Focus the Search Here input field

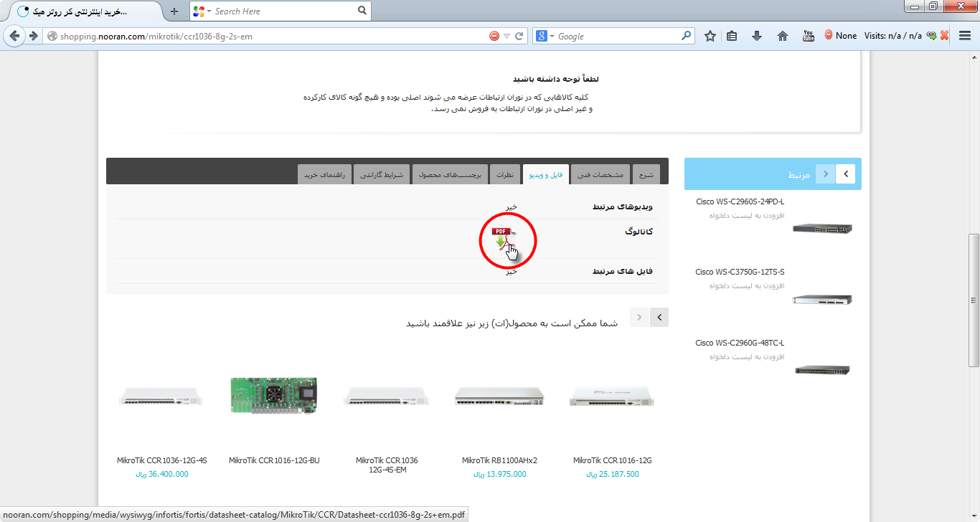click(283, 11)
